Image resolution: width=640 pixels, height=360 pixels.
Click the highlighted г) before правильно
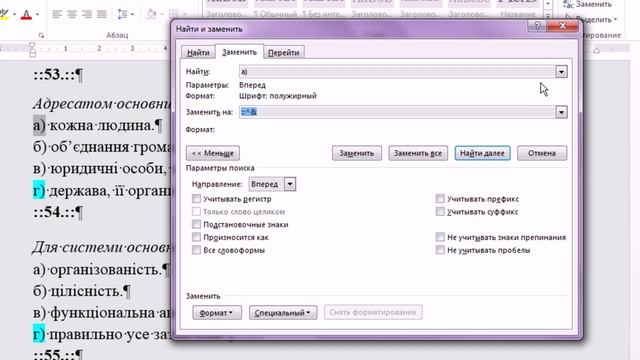coord(39,334)
